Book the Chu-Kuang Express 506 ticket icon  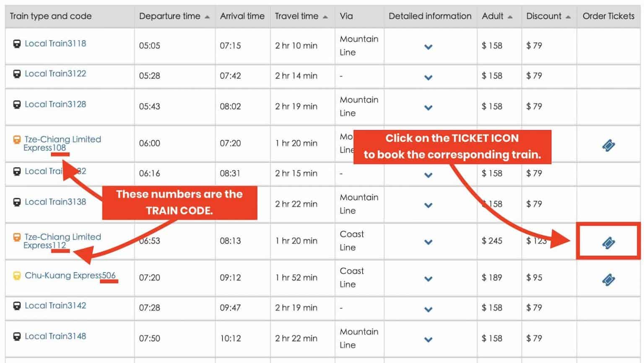608,279
